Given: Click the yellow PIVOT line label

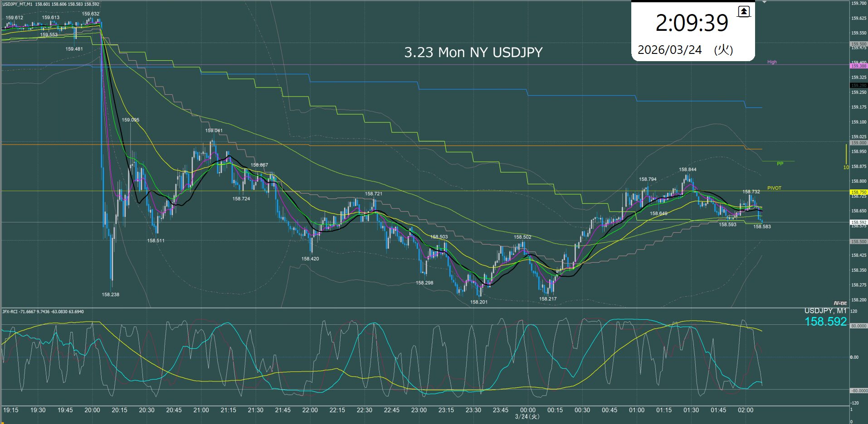Looking at the screenshot, I should pos(774,188).
